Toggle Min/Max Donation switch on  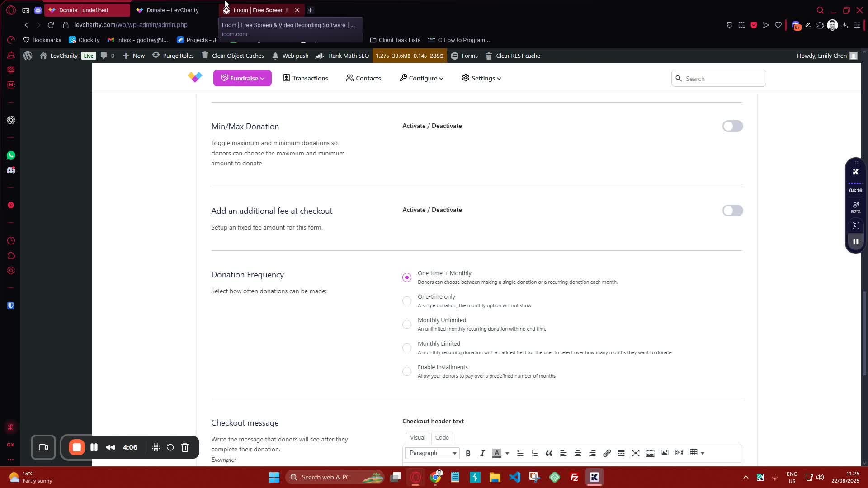pos(732,126)
